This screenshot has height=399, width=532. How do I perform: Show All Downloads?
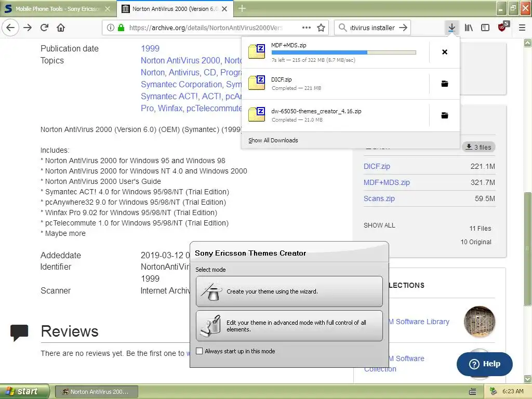pos(273,140)
